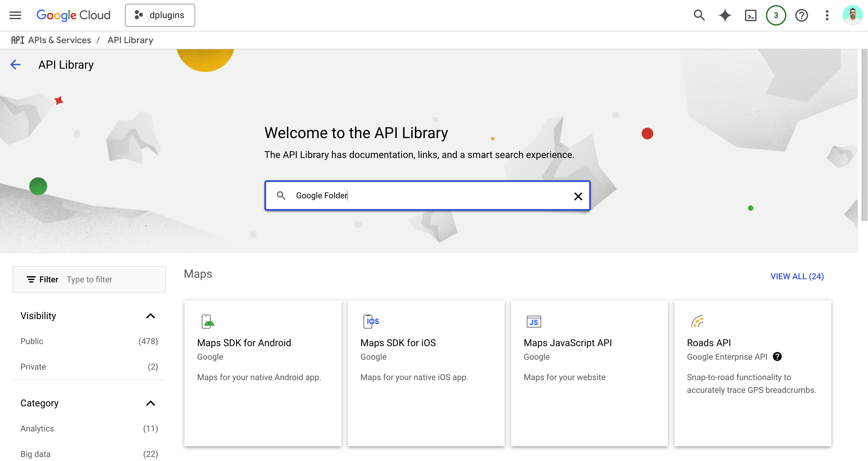Click the Maps SDK for Android icon
Image resolution: width=868 pixels, height=461 pixels.
pos(208,321)
